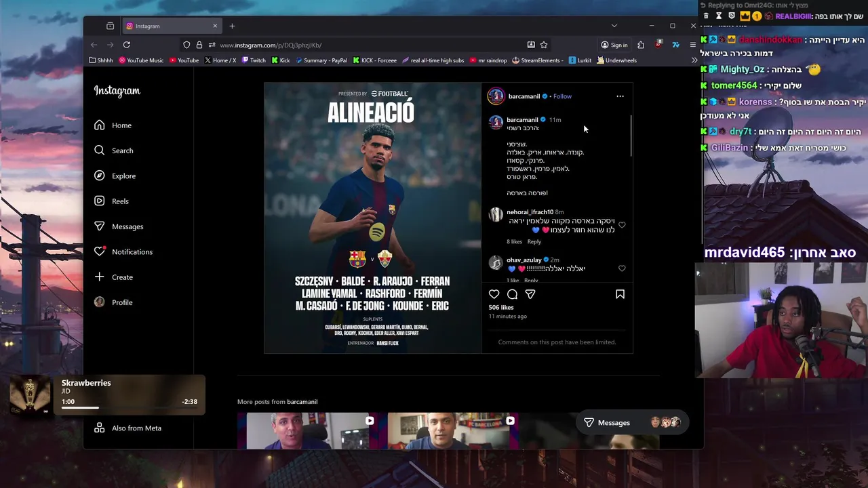
Task: Open real all-time high subs bookmark
Action: point(433,60)
